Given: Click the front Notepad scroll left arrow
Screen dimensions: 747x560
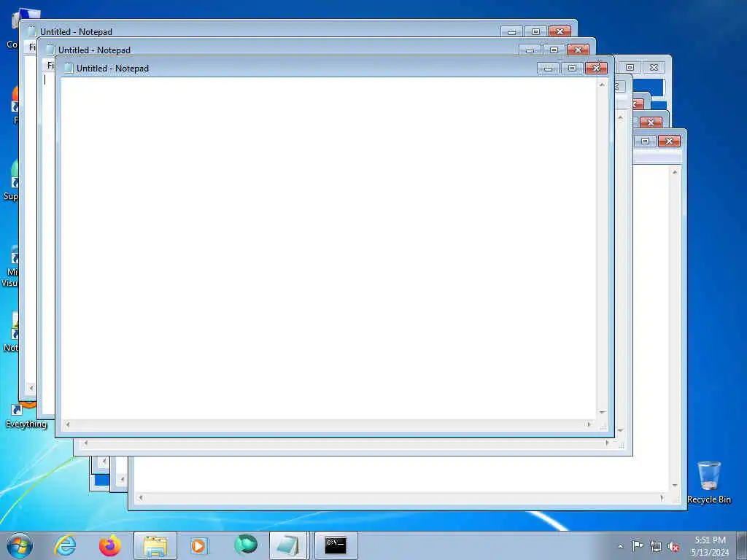Looking at the screenshot, I should coord(68,424).
